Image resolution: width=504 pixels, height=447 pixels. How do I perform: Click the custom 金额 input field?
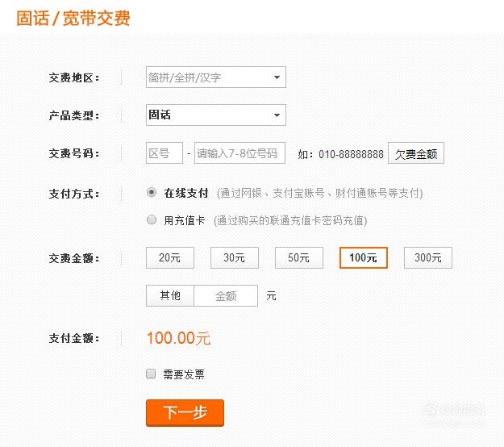(226, 295)
